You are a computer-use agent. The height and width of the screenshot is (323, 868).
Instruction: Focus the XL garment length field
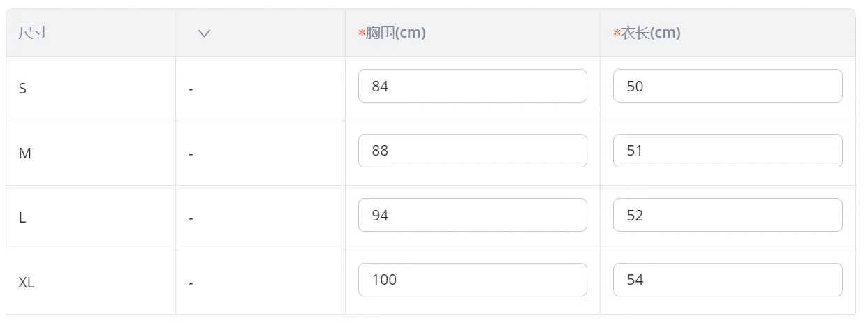click(x=727, y=280)
